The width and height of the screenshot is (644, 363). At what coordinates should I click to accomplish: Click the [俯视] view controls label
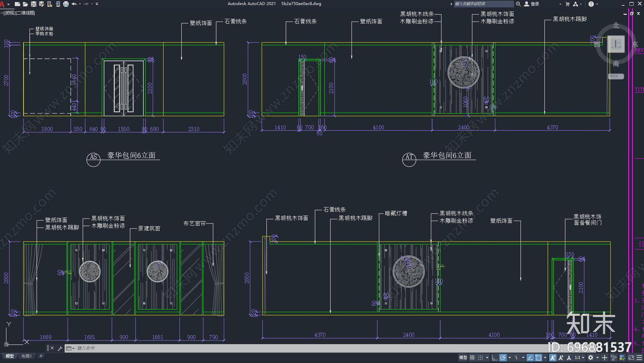click(10, 13)
